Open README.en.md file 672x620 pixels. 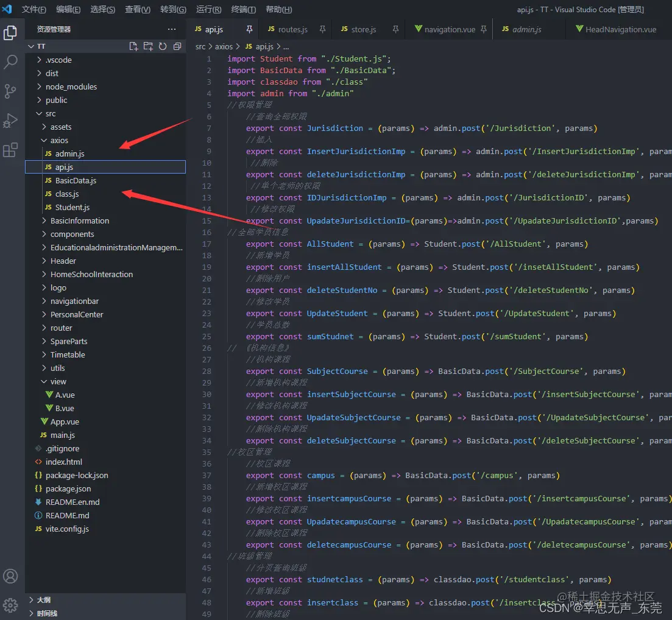point(105,502)
